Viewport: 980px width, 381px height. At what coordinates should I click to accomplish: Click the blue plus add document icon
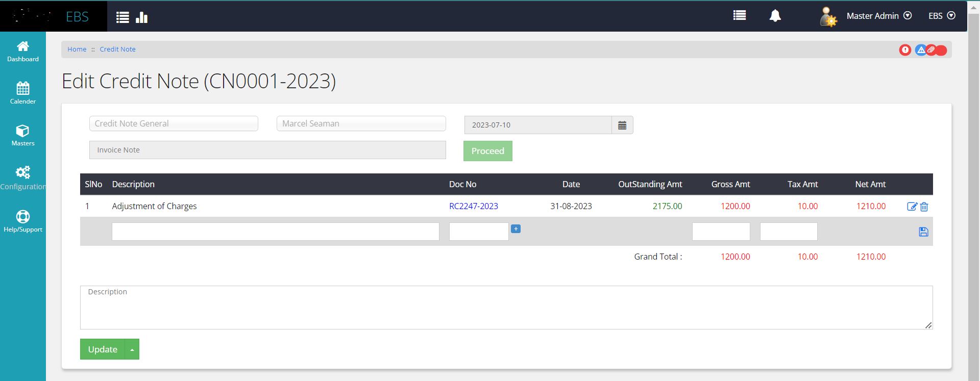click(516, 229)
